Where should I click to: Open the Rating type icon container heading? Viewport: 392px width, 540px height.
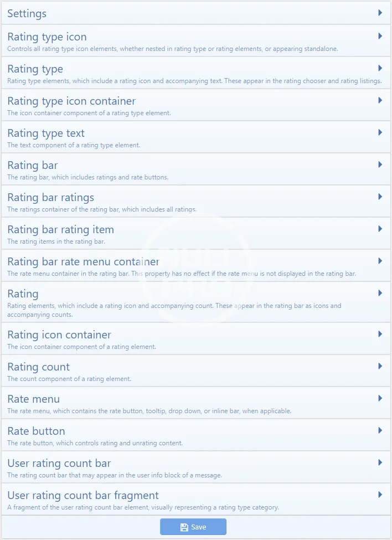[71, 101]
